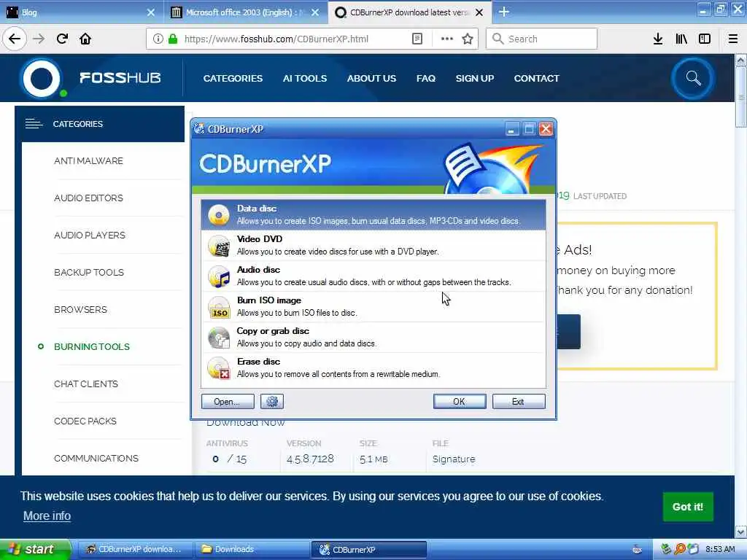Screen dimensions: 747x560
Task: Open the BROWSERS category
Action: coord(80,309)
